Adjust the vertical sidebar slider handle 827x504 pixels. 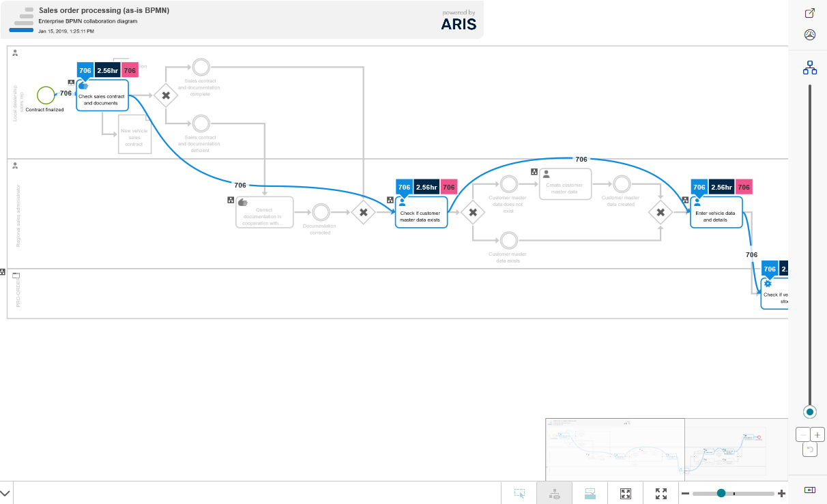coord(810,412)
